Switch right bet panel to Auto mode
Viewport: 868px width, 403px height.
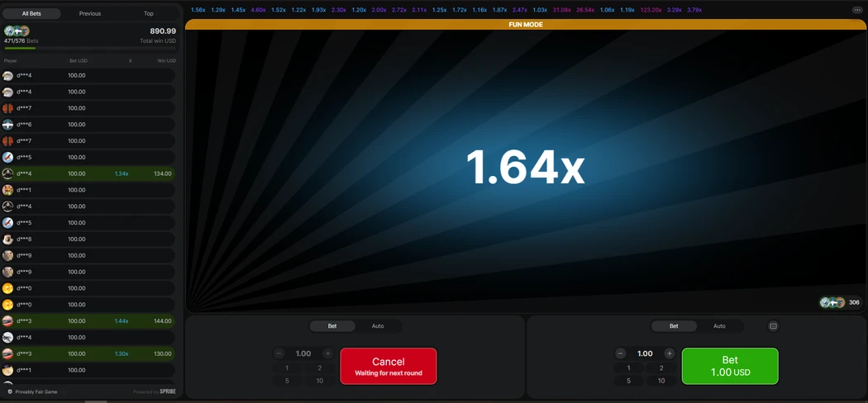[x=719, y=326]
